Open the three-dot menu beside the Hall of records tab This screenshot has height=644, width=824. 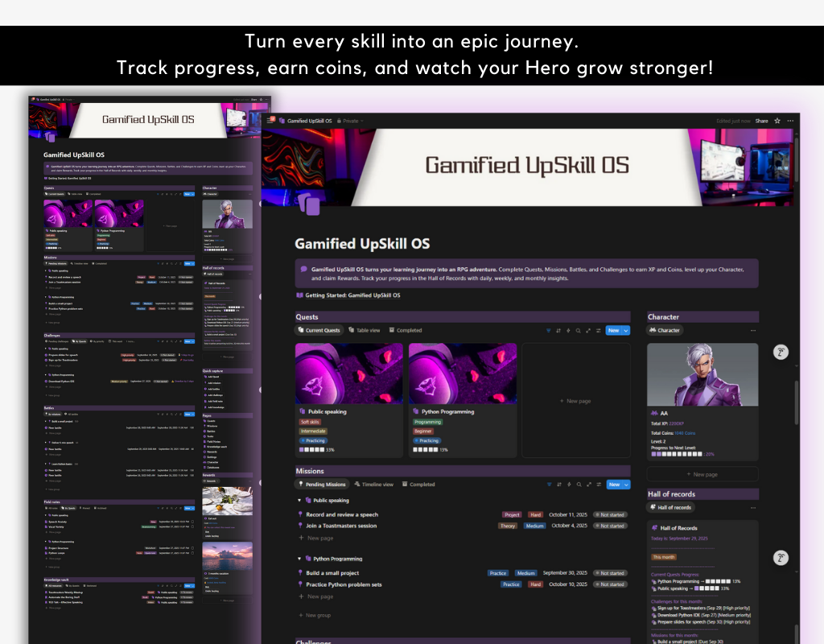point(753,508)
